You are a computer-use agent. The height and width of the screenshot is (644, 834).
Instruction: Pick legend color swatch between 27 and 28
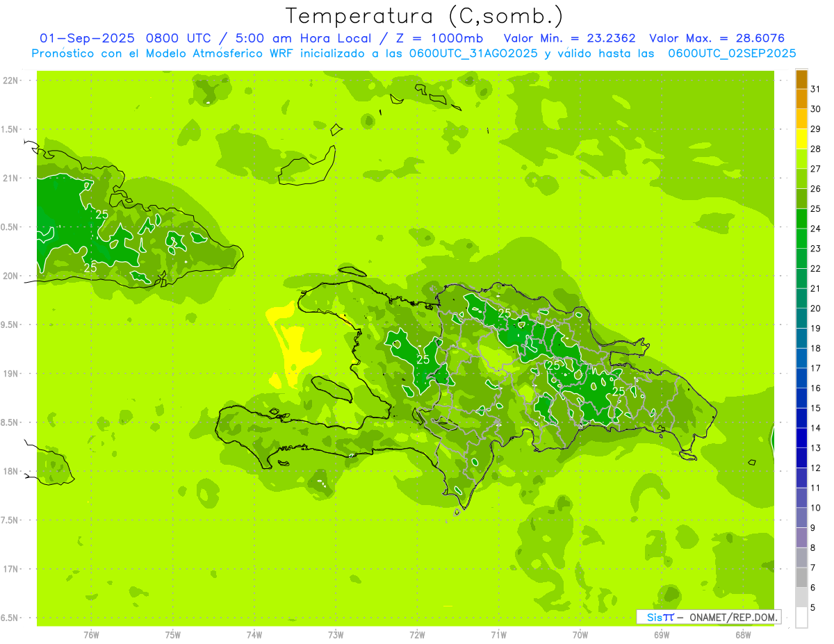click(x=801, y=159)
